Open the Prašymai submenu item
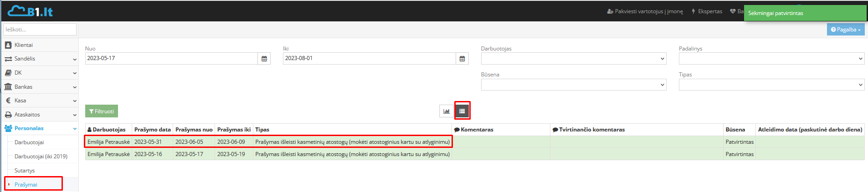The width and height of the screenshot is (868, 192). (26, 185)
